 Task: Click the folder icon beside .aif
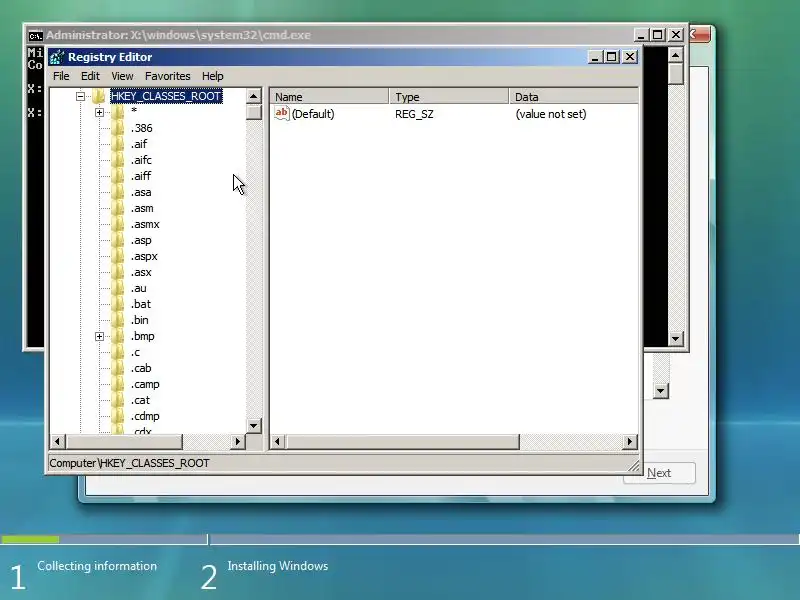pos(118,144)
